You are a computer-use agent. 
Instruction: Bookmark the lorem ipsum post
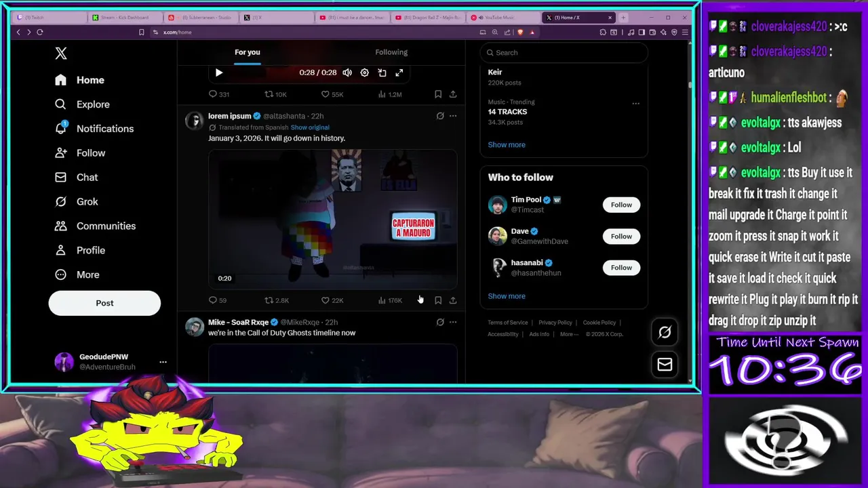438,300
